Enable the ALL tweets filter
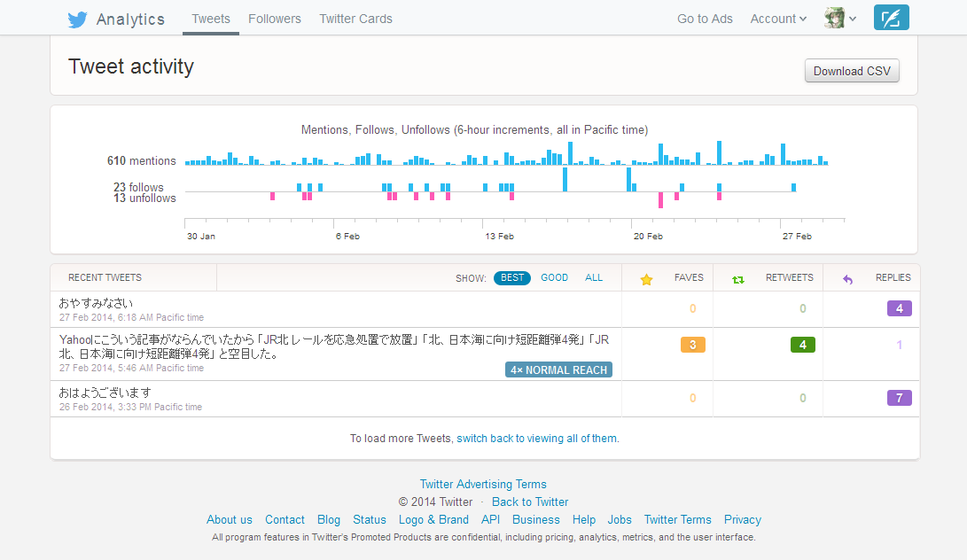967x560 pixels. [594, 277]
